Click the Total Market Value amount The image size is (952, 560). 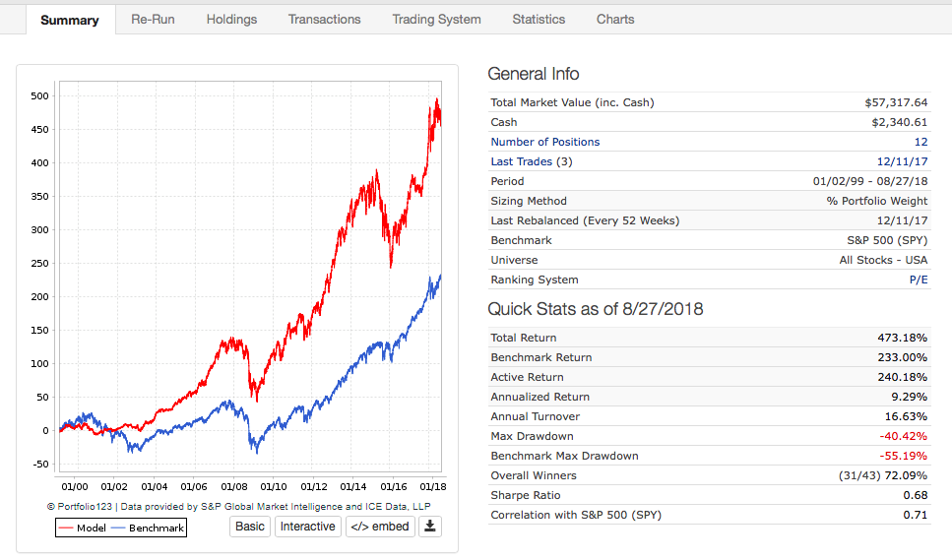pos(896,102)
